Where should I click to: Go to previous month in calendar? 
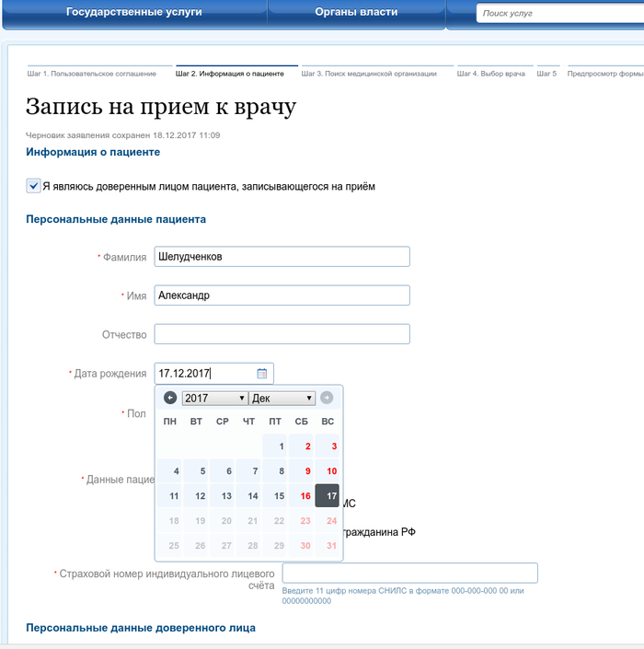169,398
